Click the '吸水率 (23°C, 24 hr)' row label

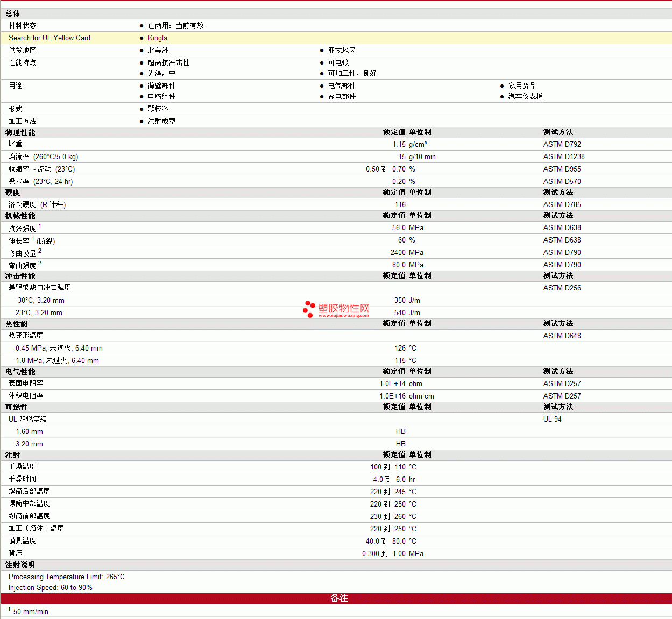(x=40, y=181)
